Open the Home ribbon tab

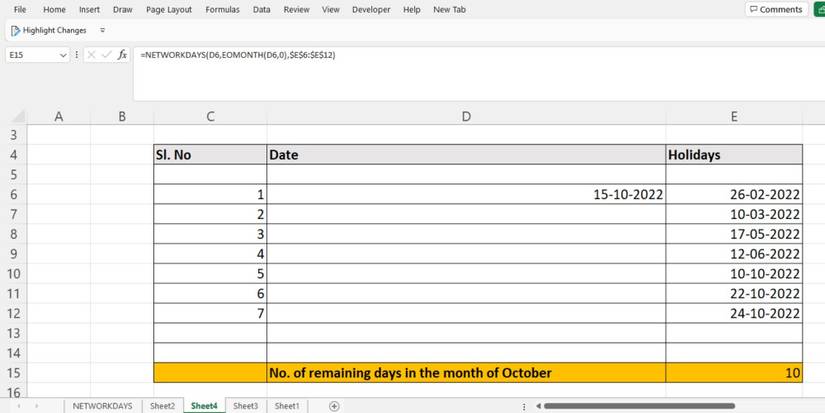point(54,9)
